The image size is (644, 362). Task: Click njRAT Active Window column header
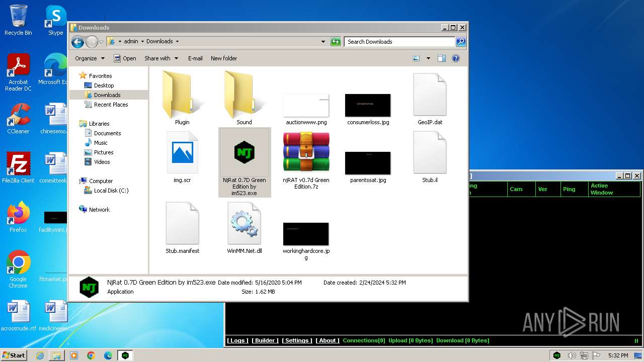(615, 189)
